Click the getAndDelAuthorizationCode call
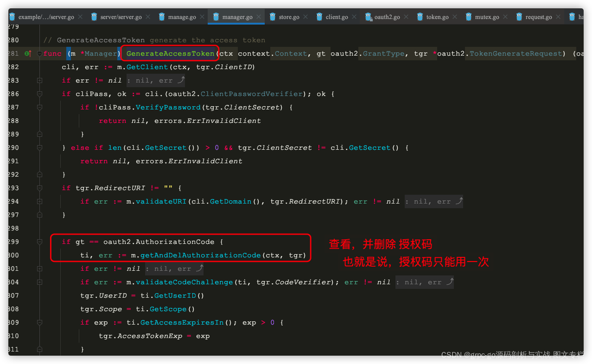This screenshot has height=364, width=592. pyautogui.click(x=201, y=255)
